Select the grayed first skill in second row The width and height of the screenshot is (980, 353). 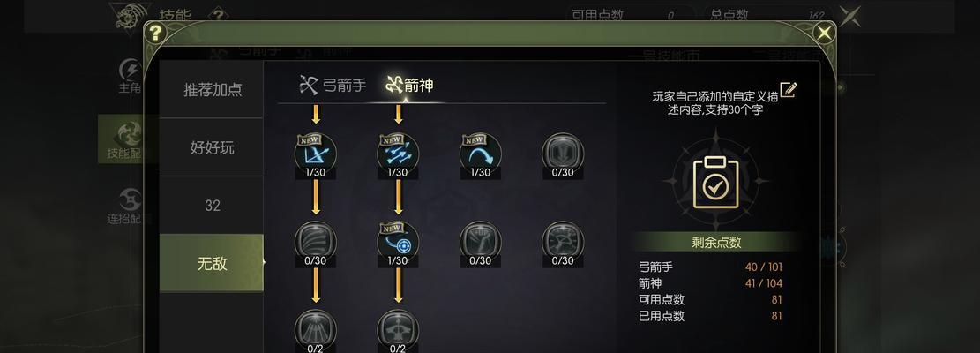point(316,242)
